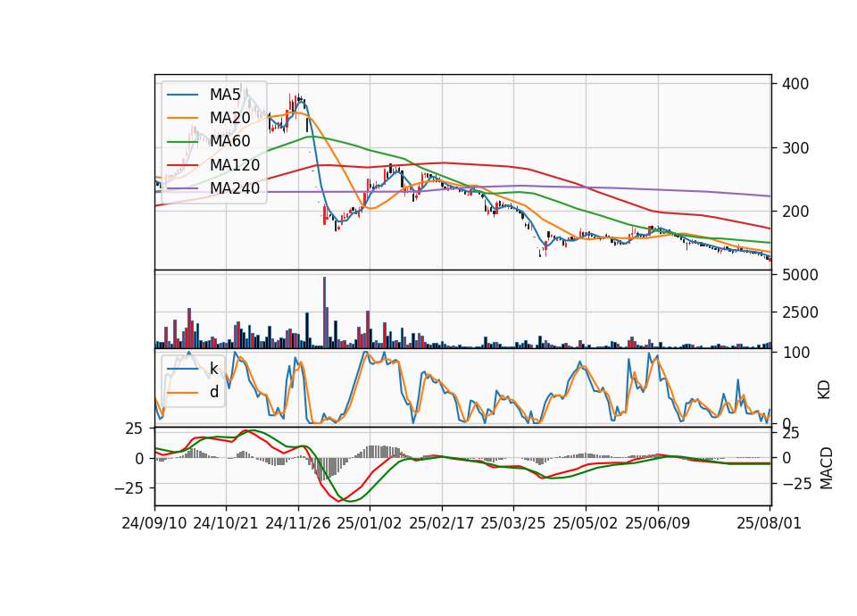Click the KD axis title
Screen dimensions: 857x616
point(824,389)
